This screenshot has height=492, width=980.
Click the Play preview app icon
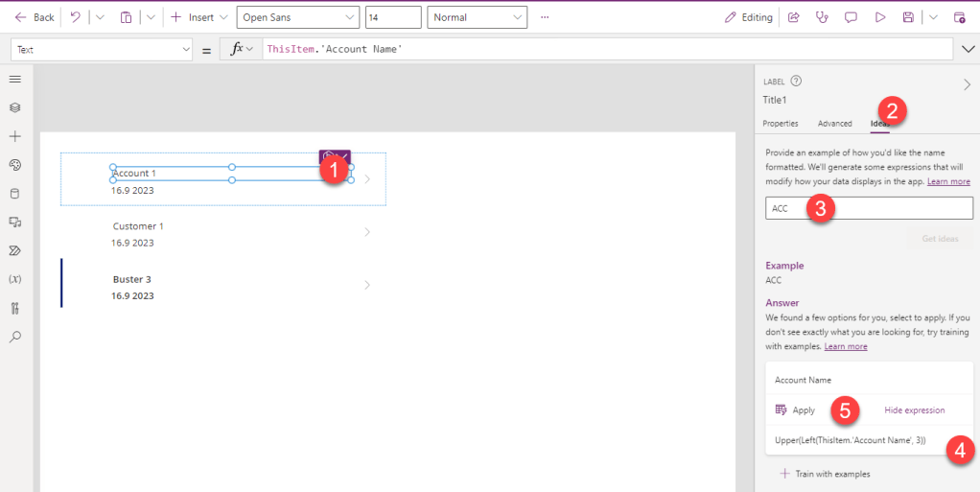(879, 17)
